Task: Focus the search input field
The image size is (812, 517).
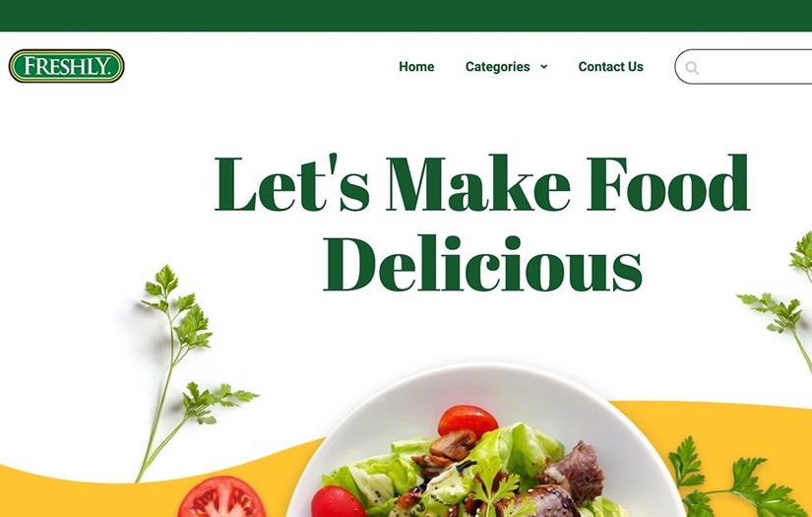Action: (744, 66)
